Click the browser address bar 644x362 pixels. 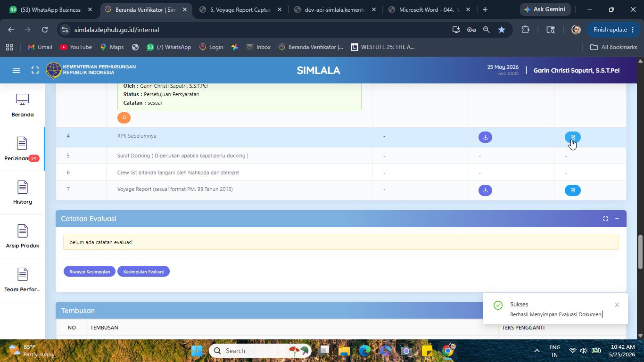[255, 30]
